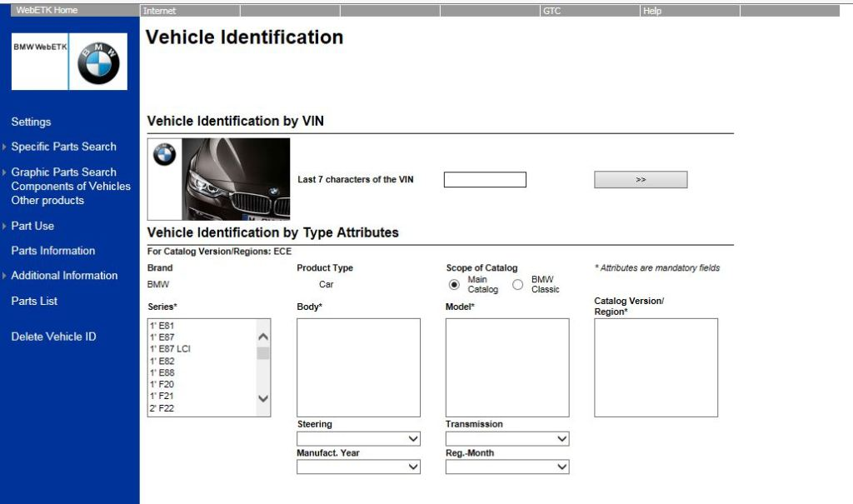Open the Help menu
The height and width of the screenshot is (504, 853).
[652, 11]
